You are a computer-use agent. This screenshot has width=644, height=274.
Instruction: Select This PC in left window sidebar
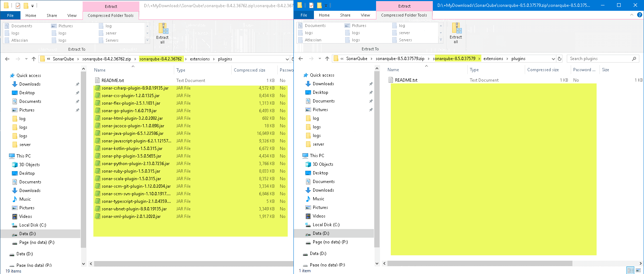coord(24,156)
